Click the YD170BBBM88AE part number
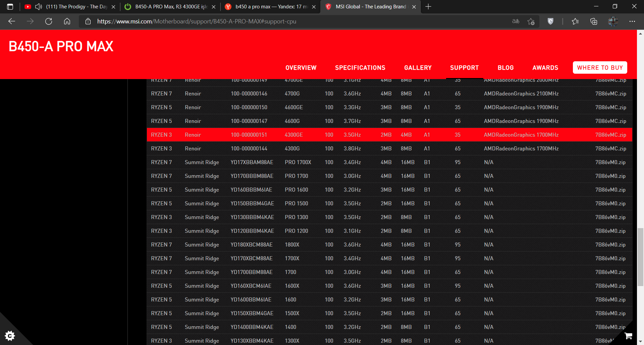Screen dimensions: 644x345 click(252, 176)
